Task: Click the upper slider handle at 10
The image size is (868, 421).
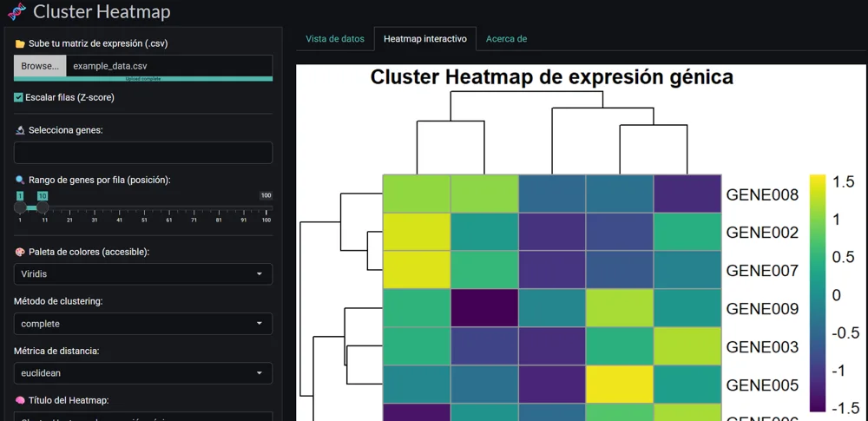Action: point(43,207)
